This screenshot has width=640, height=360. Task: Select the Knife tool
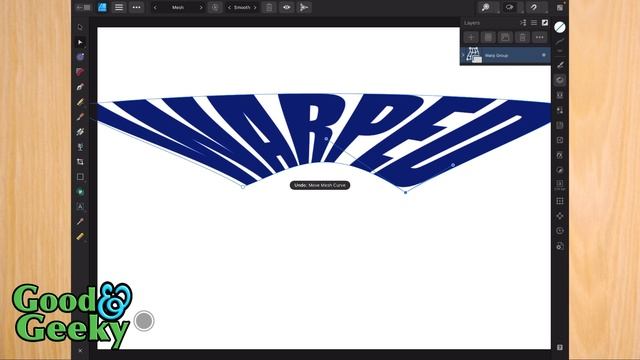pos(80,132)
